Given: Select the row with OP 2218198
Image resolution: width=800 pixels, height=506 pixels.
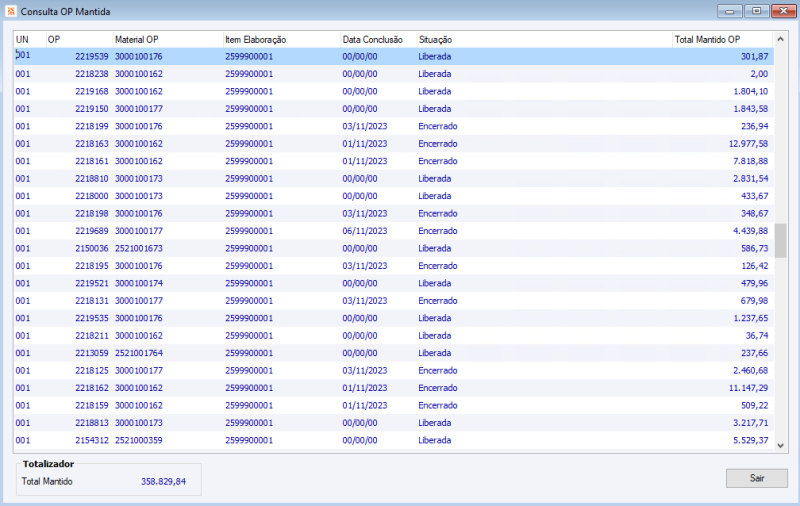Looking at the screenshot, I should [394, 213].
